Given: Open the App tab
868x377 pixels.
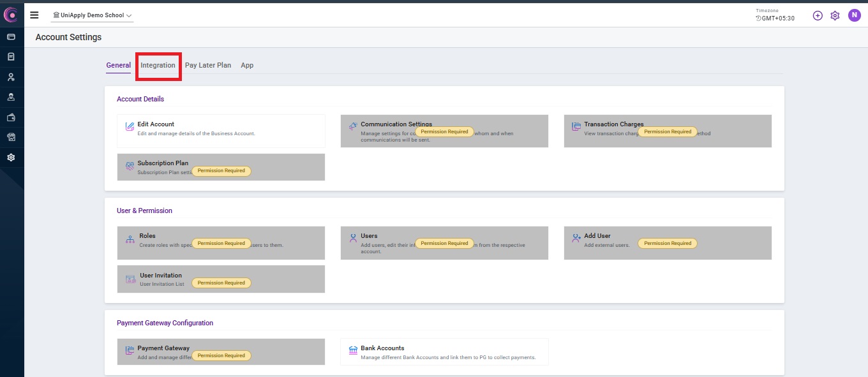Looking at the screenshot, I should click(x=247, y=65).
